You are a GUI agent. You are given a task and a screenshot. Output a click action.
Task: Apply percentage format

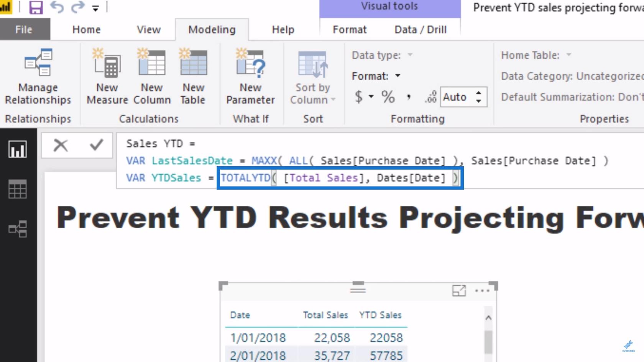[x=388, y=97]
